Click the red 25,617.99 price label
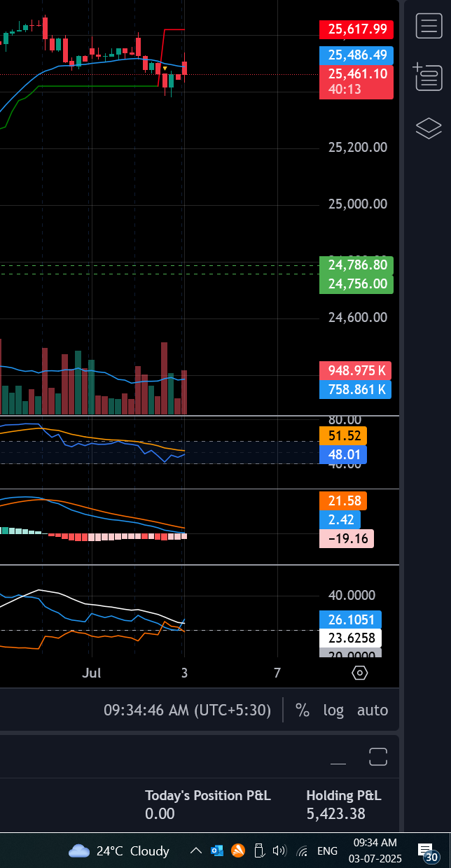 click(x=356, y=29)
